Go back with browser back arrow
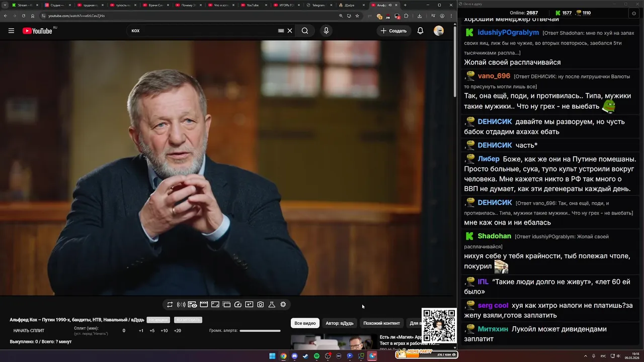The width and height of the screenshot is (644, 362). pyautogui.click(x=6, y=16)
